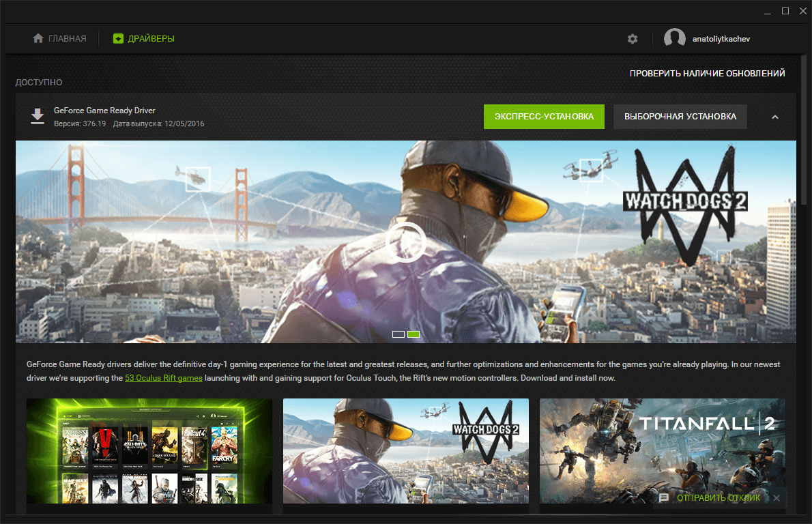
Task: Dismiss the feedback banner with its X icon
Action: coord(775,498)
